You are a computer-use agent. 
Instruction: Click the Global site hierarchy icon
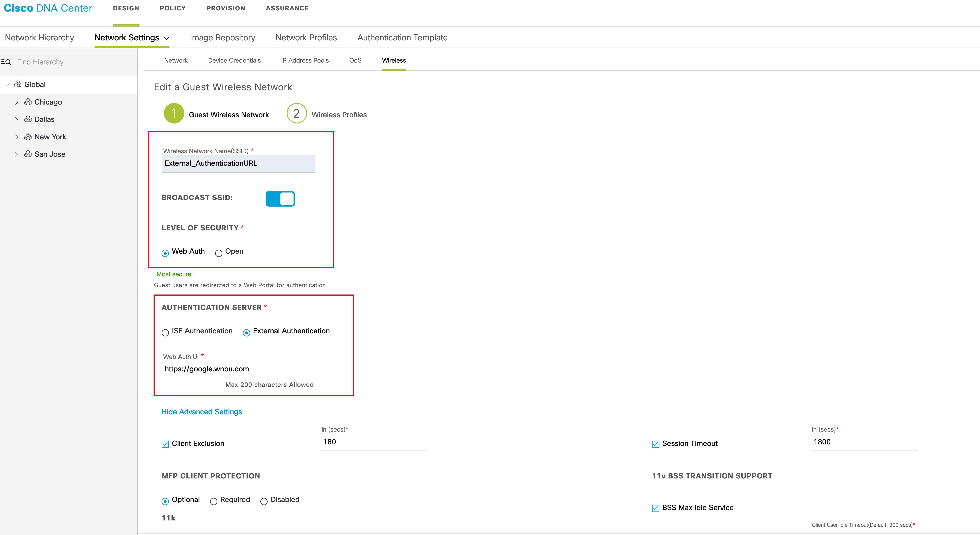(18, 84)
